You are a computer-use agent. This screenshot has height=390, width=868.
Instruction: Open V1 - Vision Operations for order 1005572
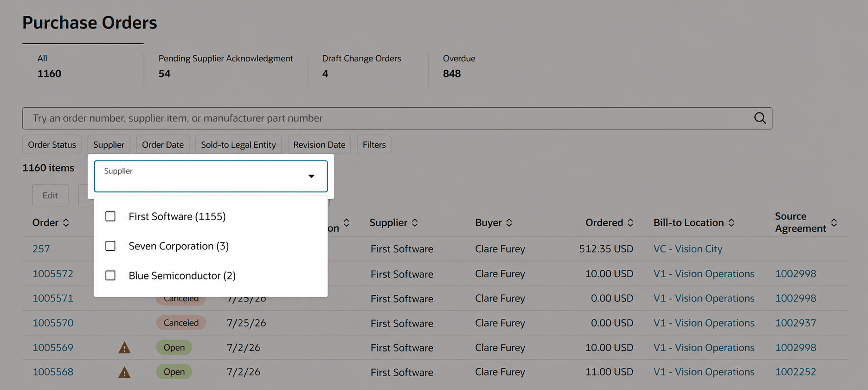coord(704,274)
